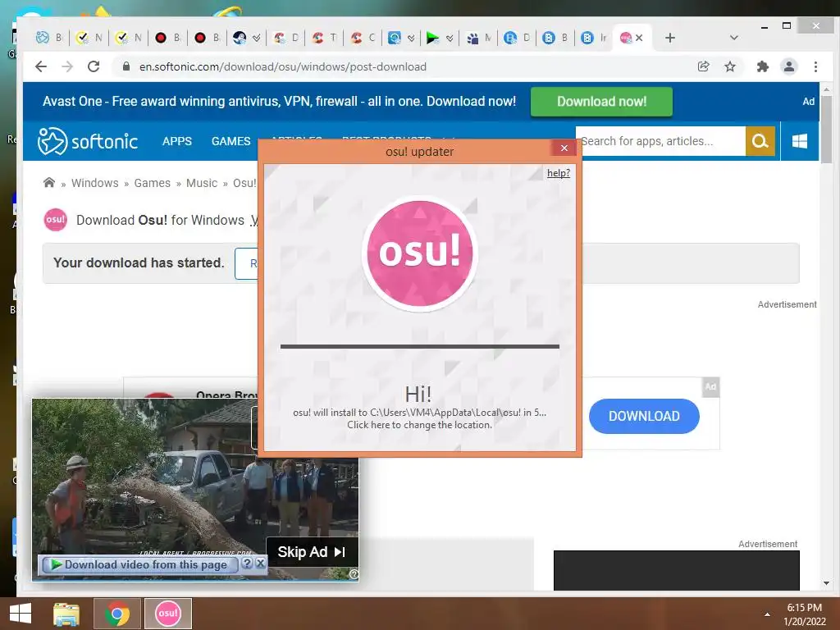Click the video ad info icon

354,574
